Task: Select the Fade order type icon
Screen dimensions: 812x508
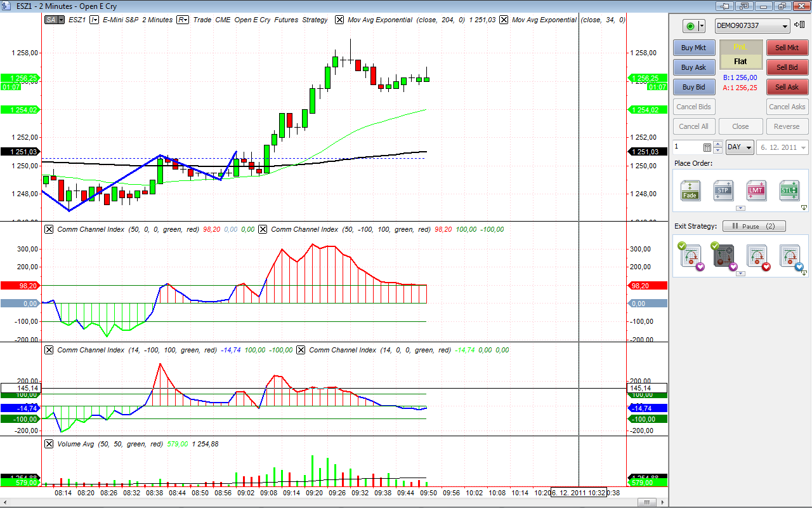Action: [x=690, y=190]
